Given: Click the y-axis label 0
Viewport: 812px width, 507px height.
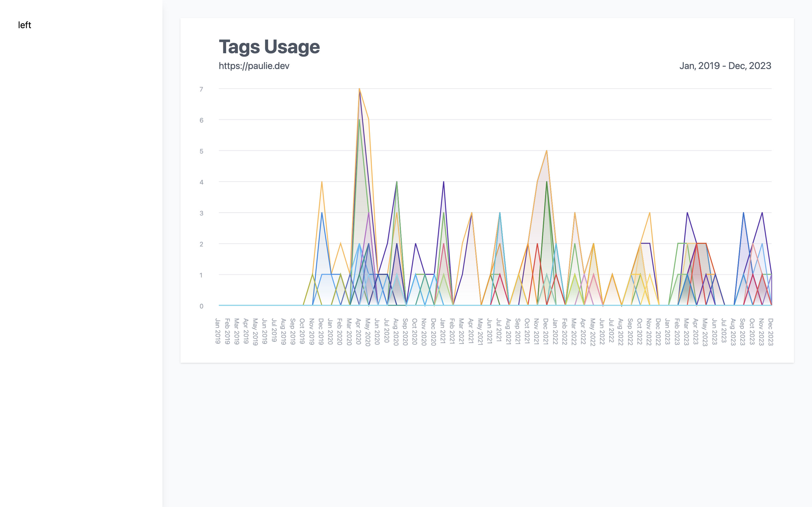Looking at the screenshot, I should point(201,306).
